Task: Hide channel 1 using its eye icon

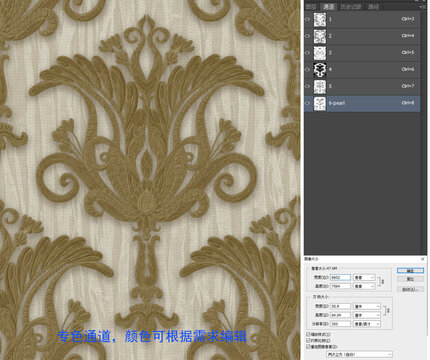Action: pyautogui.click(x=307, y=19)
